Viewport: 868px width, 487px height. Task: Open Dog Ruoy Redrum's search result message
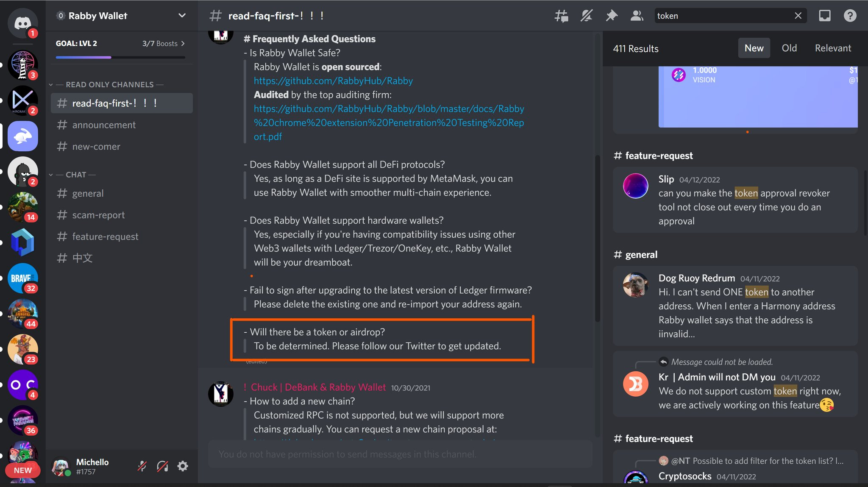click(x=735, y=306)
